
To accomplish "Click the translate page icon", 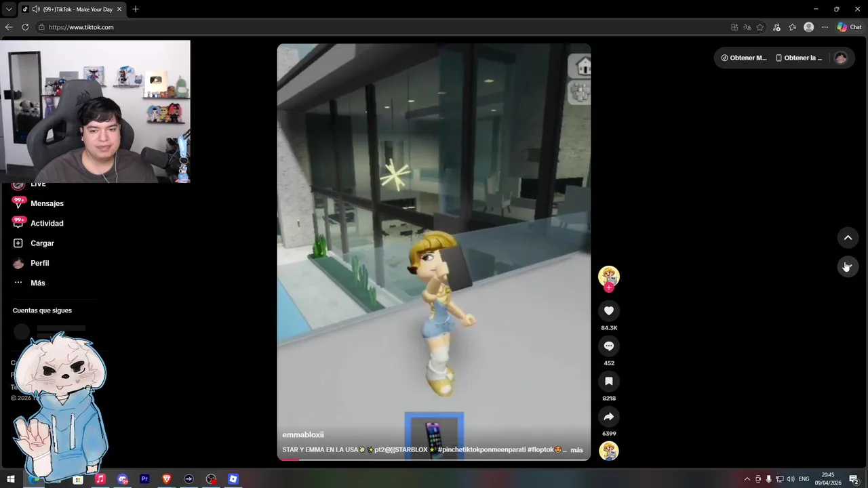I will pos(747,27).
